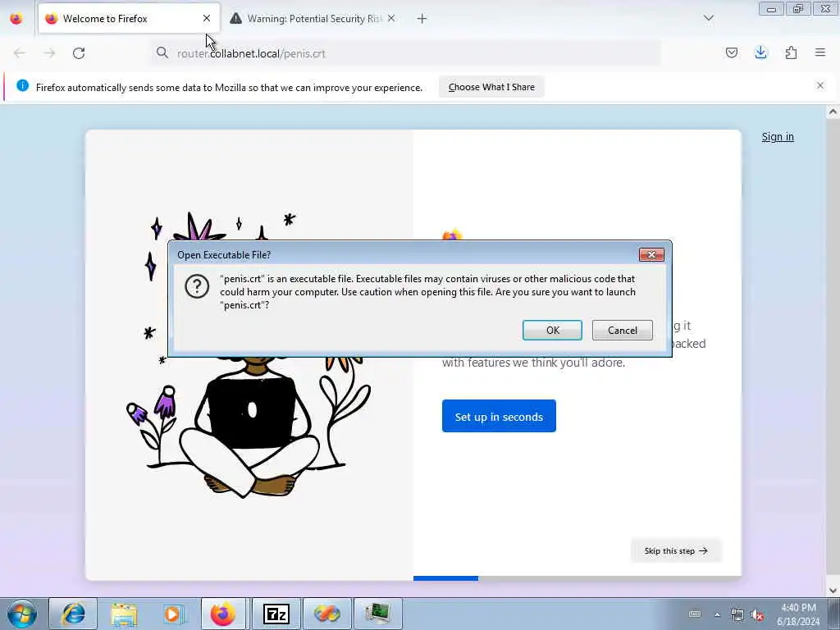This screenshot has height=630, width=840.
Task: Click the Sign in link
Action: click(778, 137)
